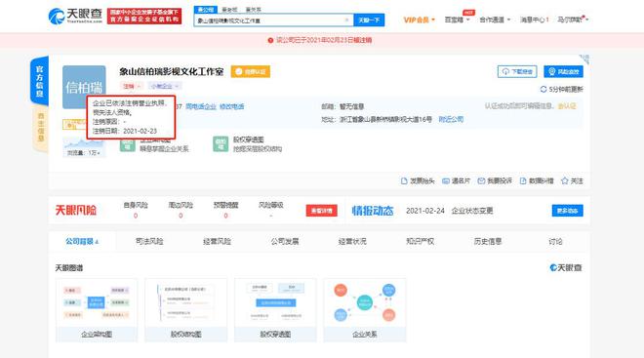Image resolution: width=644 pixels, height=358 pixels.
Task: Click the 去认证 link
Action: (x=567, y=106)
